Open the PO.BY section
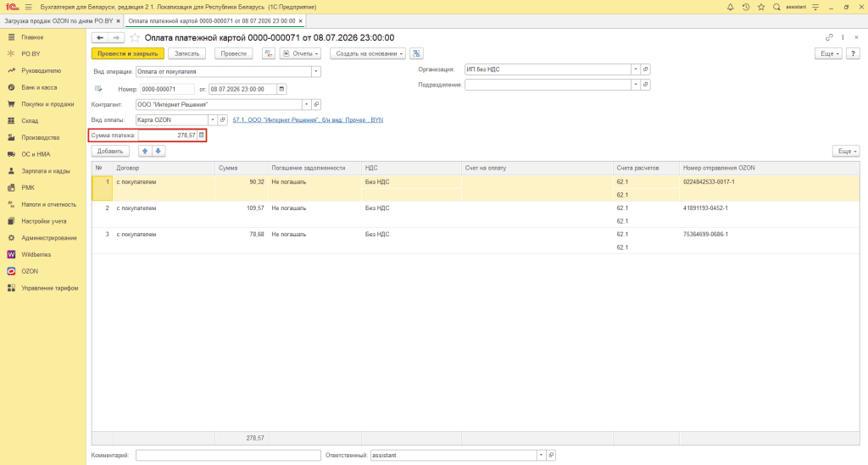This screenshot has width=868, height=465. tap(31, 53)
